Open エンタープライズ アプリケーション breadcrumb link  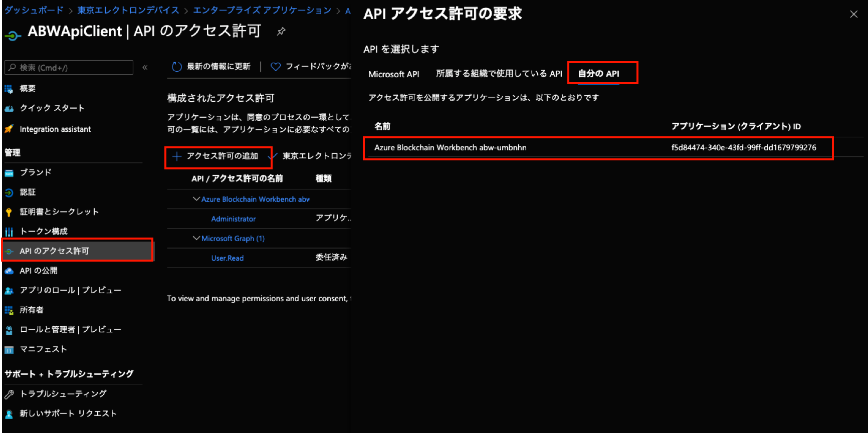(262, 10)
